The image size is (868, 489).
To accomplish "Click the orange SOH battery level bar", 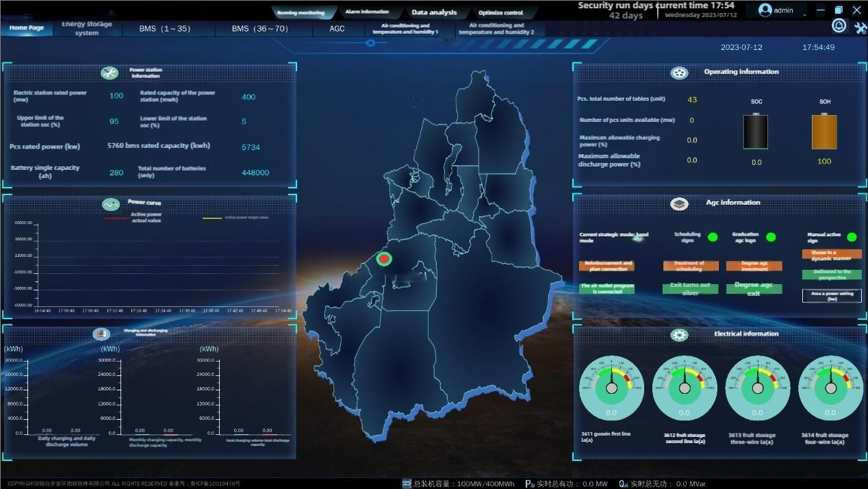I will point(824,131).
